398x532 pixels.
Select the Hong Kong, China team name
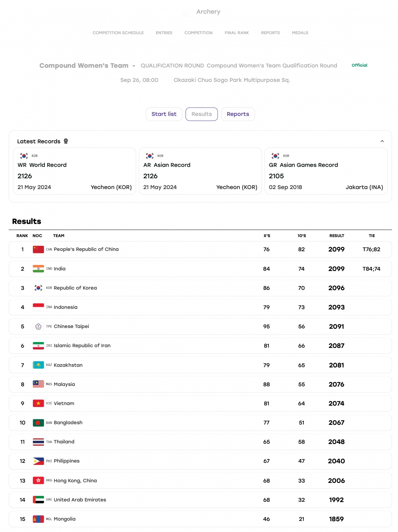pos(75,481)
